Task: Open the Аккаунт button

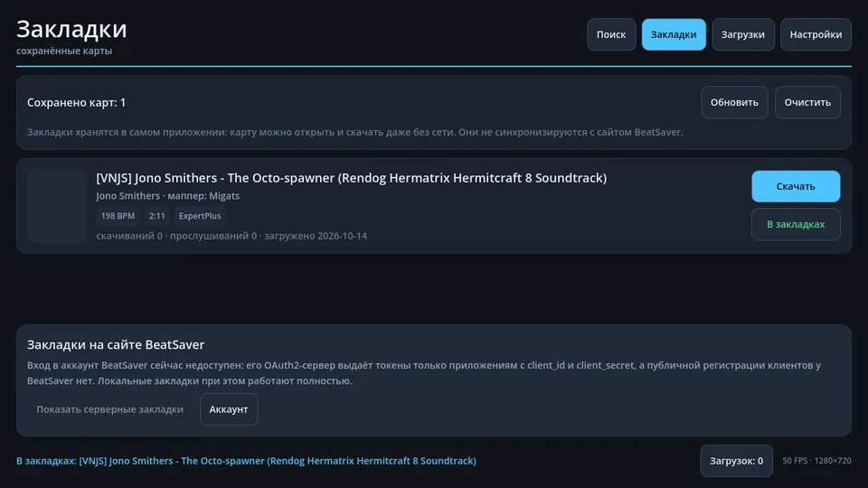Action: click(229, 409)
